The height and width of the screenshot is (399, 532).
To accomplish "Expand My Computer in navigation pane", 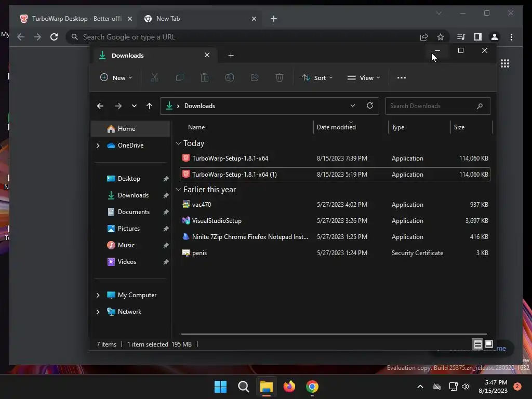I will point(98,295).
